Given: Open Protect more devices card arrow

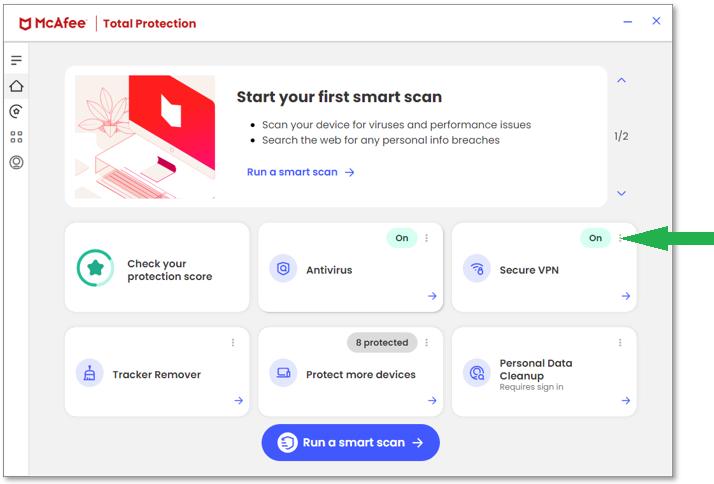Looking at the screenshot, I should tap(432, 400).
